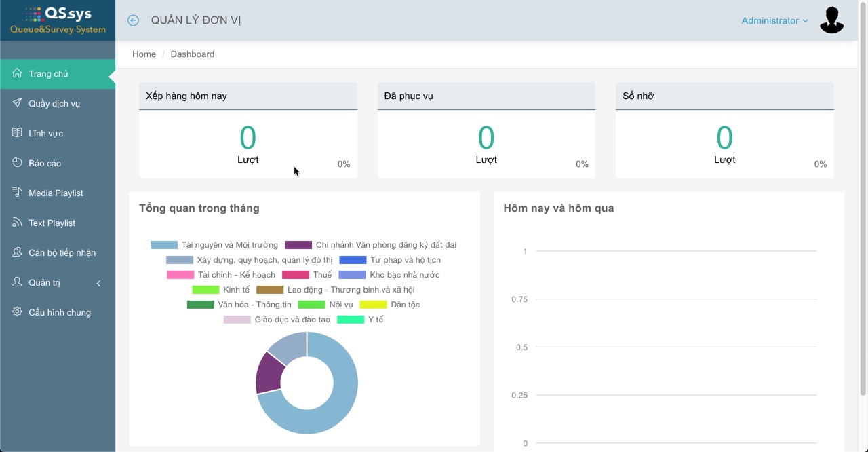This screenshot has height=452, width=868.
Task: Click the gear icon for Cấu hình chung
Action: 17,312
